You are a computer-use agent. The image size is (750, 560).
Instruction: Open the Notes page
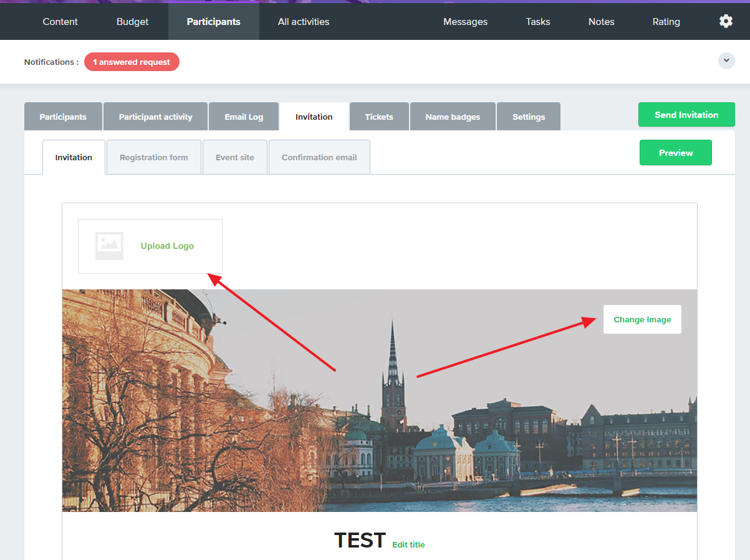tap(601, 22)
